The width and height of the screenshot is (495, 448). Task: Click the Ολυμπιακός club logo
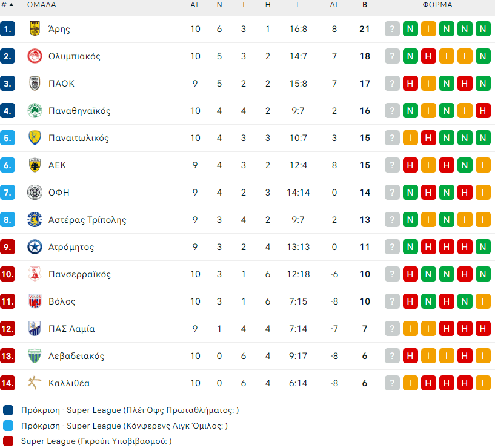(35, 56)
